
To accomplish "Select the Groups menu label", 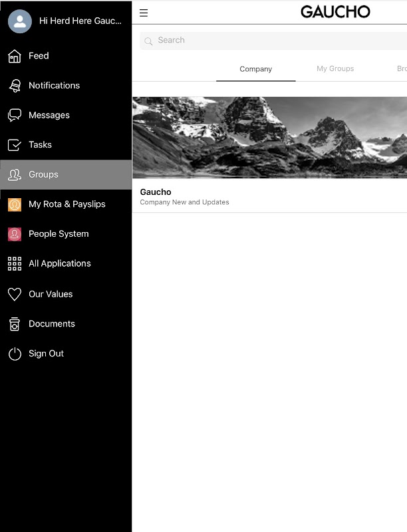I will pyautogui.click(x=43, y=174).
